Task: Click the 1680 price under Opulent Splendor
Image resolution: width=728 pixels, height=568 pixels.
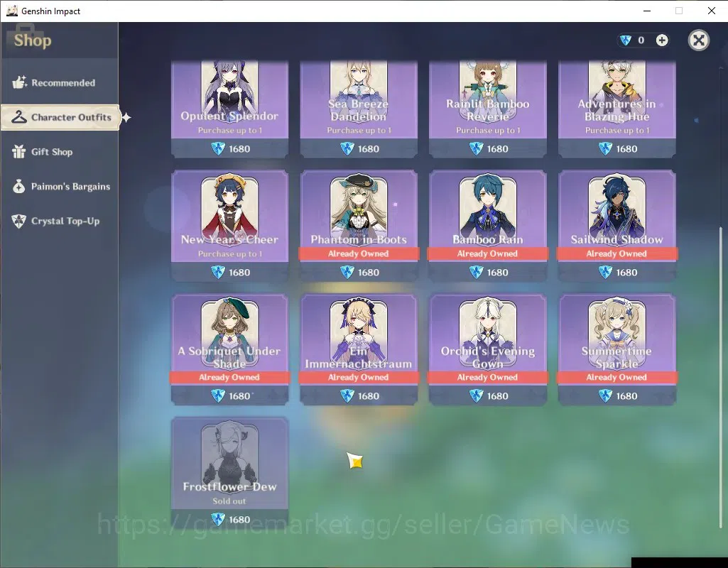Action: coord(239,149)
